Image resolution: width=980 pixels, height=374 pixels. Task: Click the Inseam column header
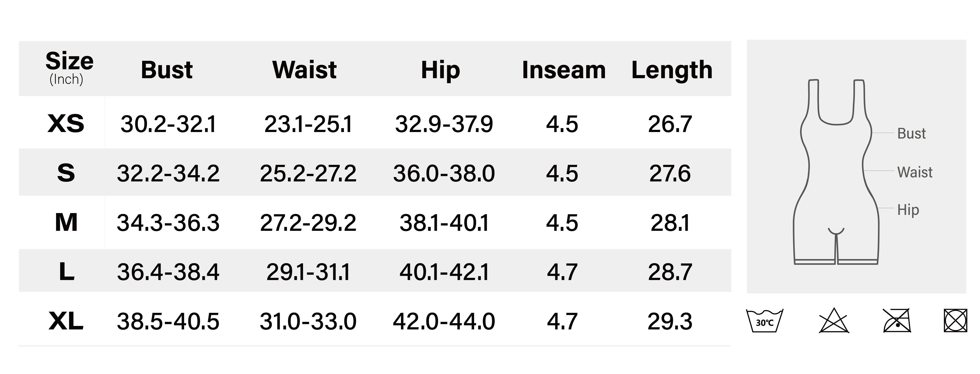tap(564, 70)
